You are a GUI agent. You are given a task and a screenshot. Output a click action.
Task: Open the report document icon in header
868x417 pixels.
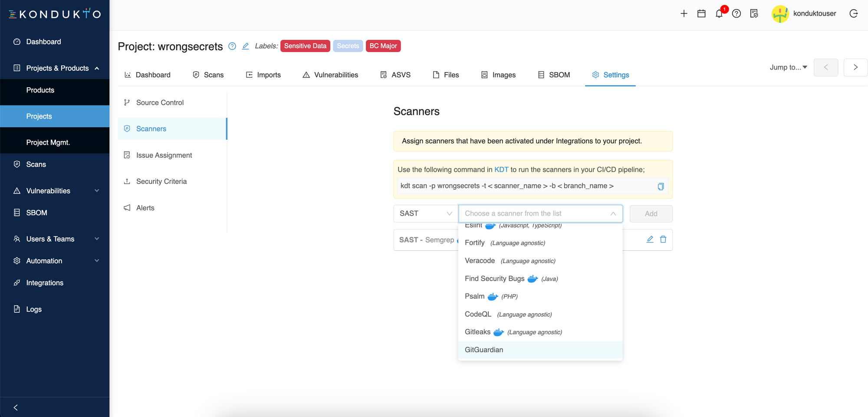(754, 13)
